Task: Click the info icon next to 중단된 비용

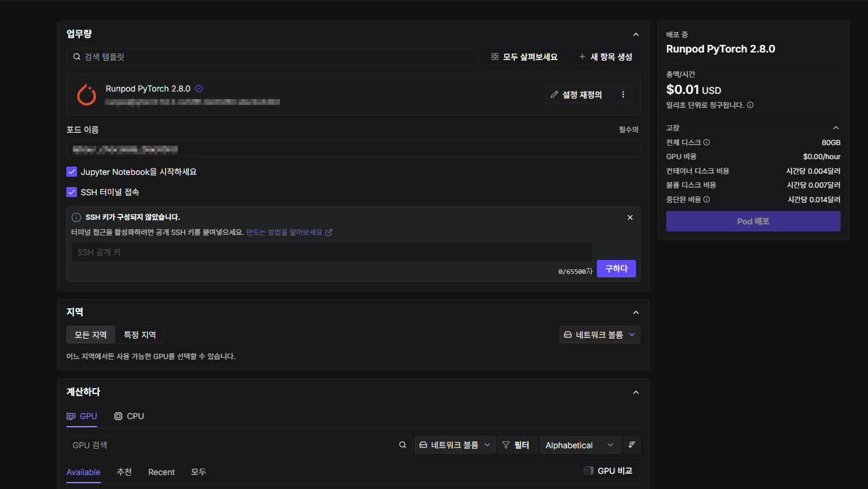Action: 707,199
